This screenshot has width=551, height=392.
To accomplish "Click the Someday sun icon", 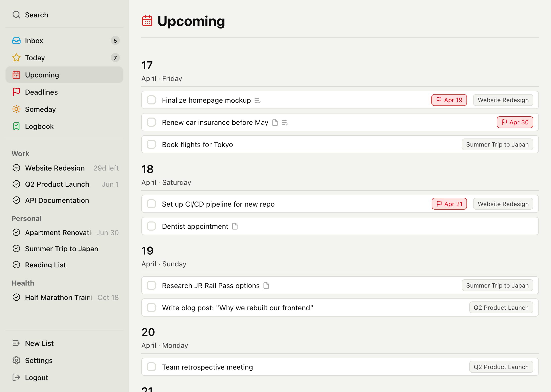I will coord(16,109).
